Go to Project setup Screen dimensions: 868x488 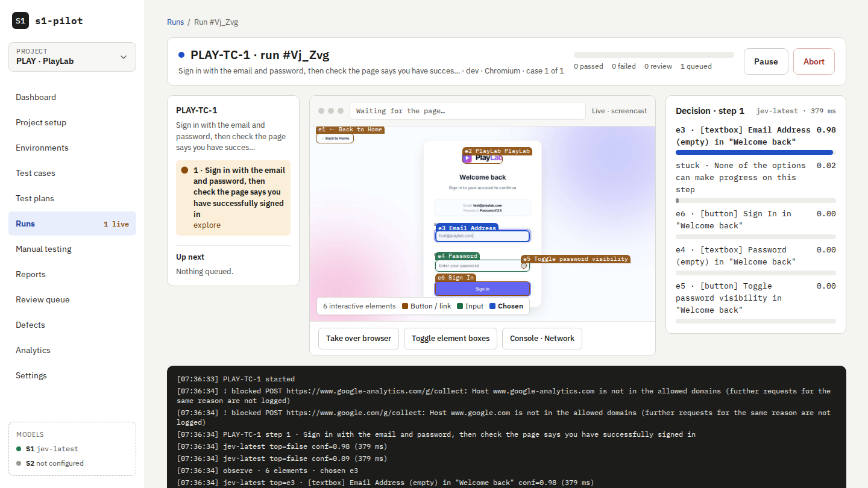pos(72,122)
